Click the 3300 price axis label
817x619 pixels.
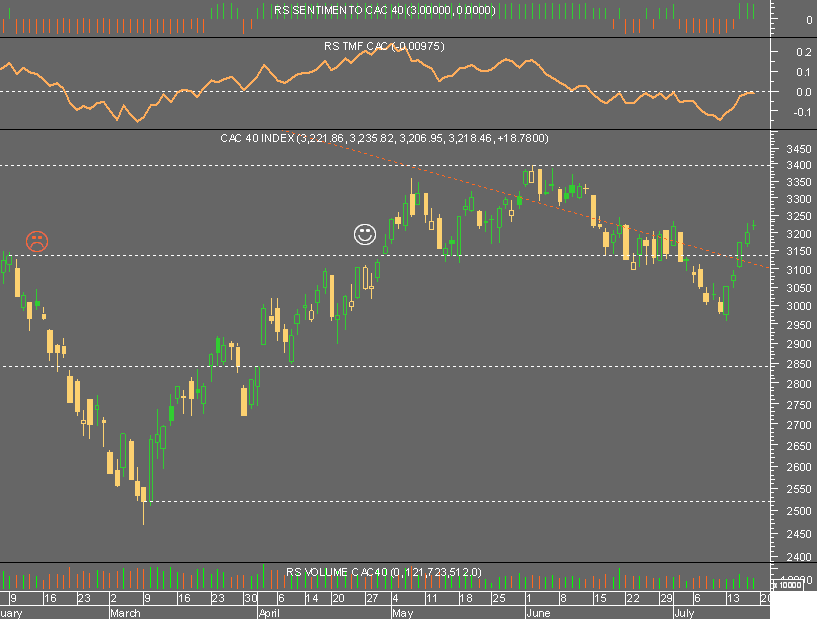[799, 199]
